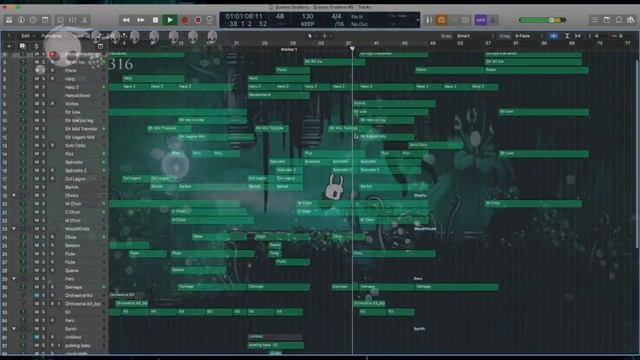Select the Str Mid Tremolo track name
The width and height of the screenshot is (640, 360).
tap(81, 129)
